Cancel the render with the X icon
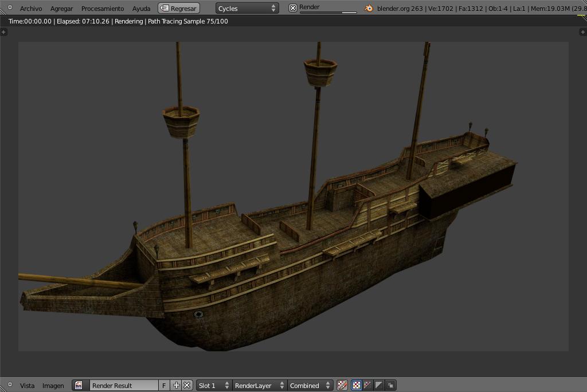The width and height of the screenshot is (587, 392). 293,8
